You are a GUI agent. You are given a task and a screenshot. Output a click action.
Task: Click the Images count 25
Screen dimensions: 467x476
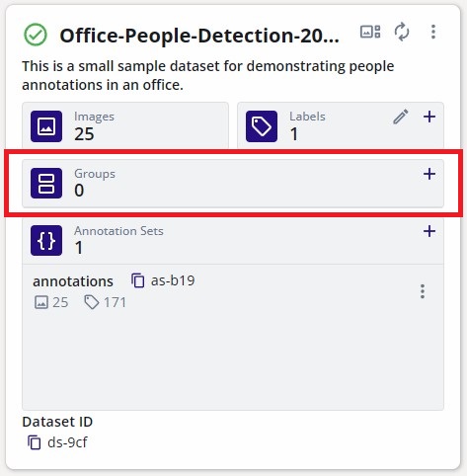click(x=84, y=134)
